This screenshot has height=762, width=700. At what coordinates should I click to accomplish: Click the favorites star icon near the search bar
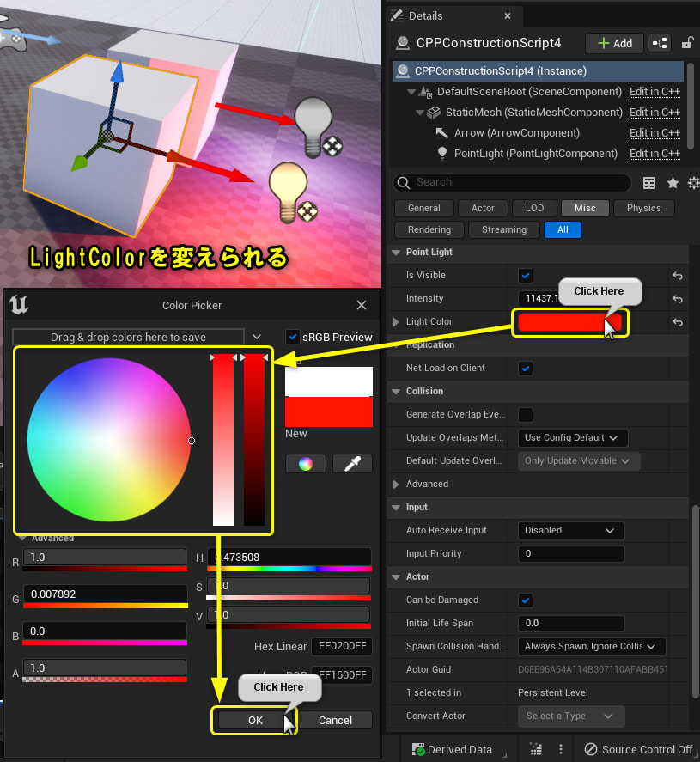(673, 182)
